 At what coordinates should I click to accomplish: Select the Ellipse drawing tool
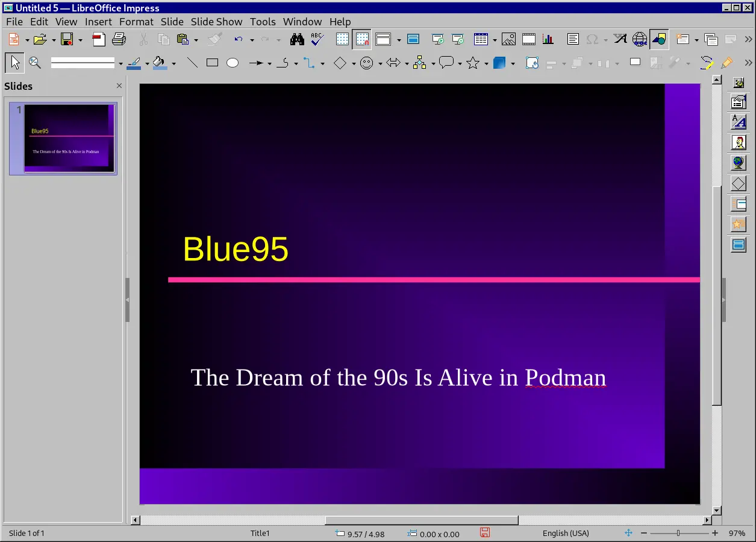(233, 63)
